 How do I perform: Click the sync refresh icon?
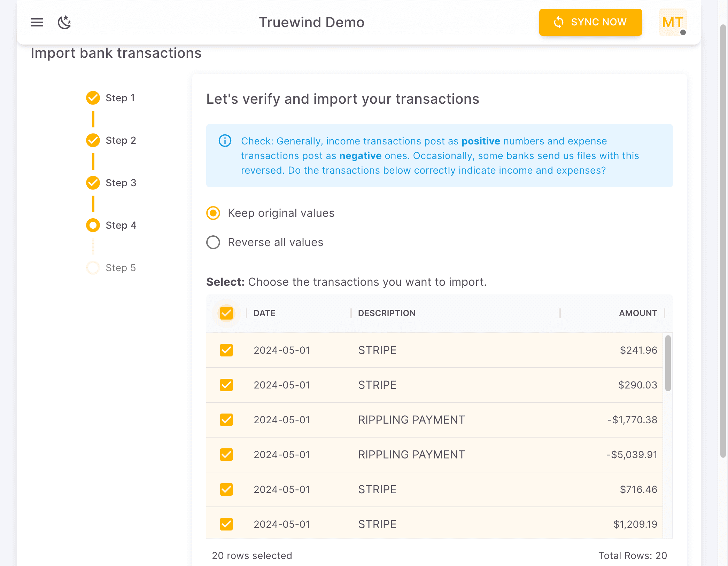(558, 22)
